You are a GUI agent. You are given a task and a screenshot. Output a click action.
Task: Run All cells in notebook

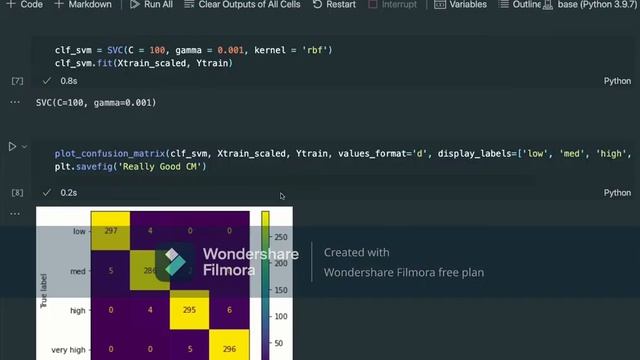coord(151,4)
